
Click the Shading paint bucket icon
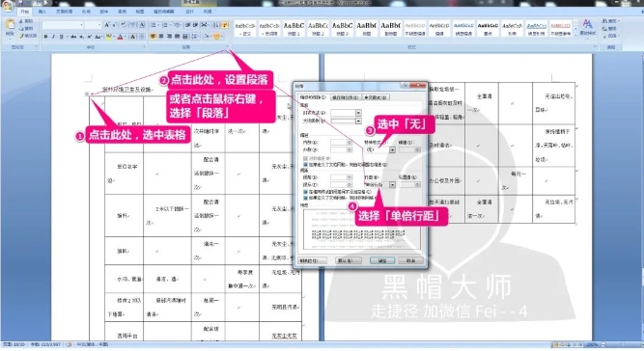click(x=207, y=37)
